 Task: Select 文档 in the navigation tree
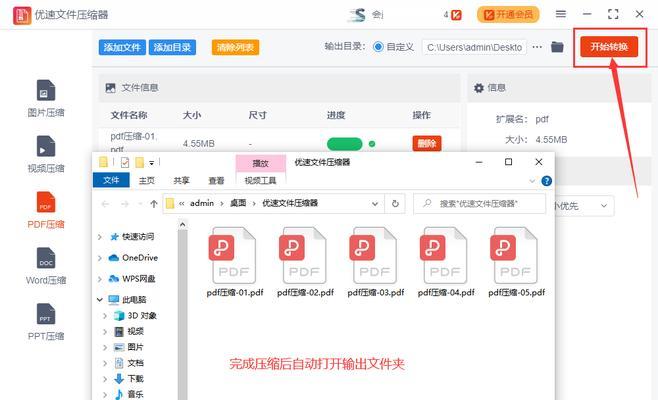tap(135, 363)
